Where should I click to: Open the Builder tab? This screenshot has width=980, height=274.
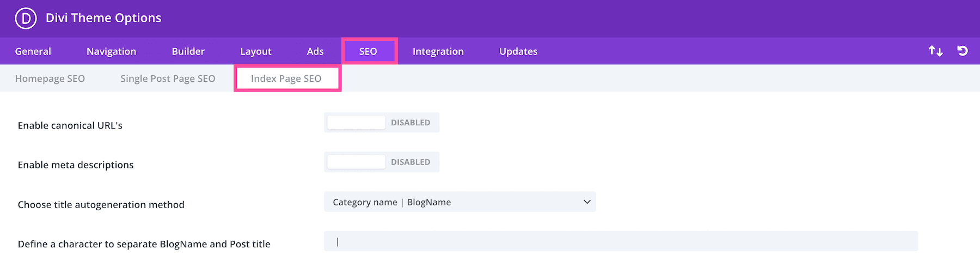point(188,52)
